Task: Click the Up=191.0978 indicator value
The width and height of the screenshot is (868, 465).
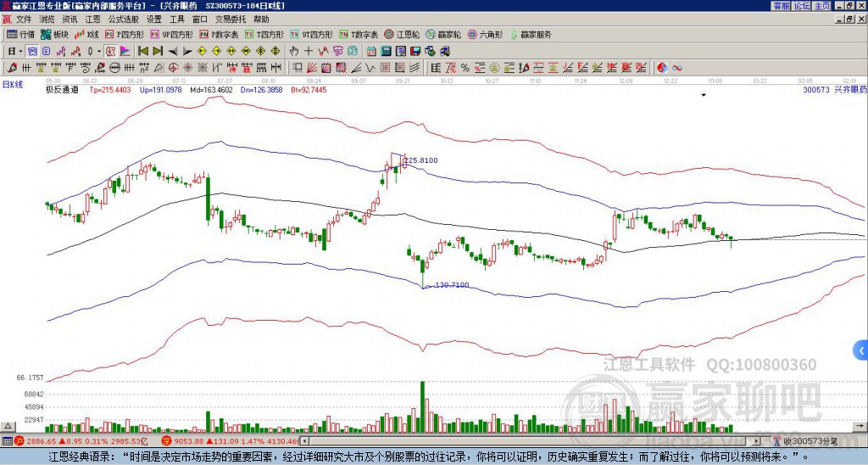Action: (160, 89)
